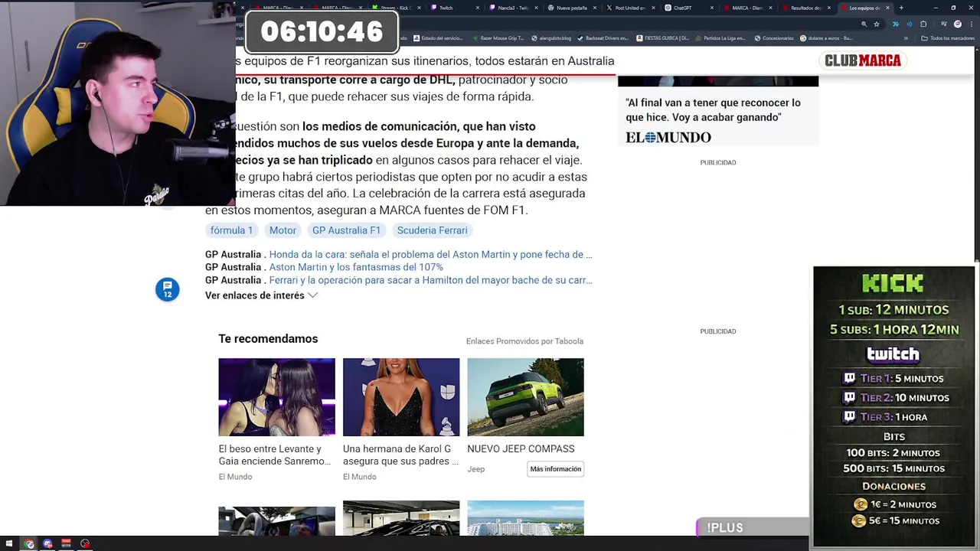The width and height of the screenshot is (980, 551).
Task: Open the 'dolares a euros' bookmark
Action: click(x=826, y=37)
